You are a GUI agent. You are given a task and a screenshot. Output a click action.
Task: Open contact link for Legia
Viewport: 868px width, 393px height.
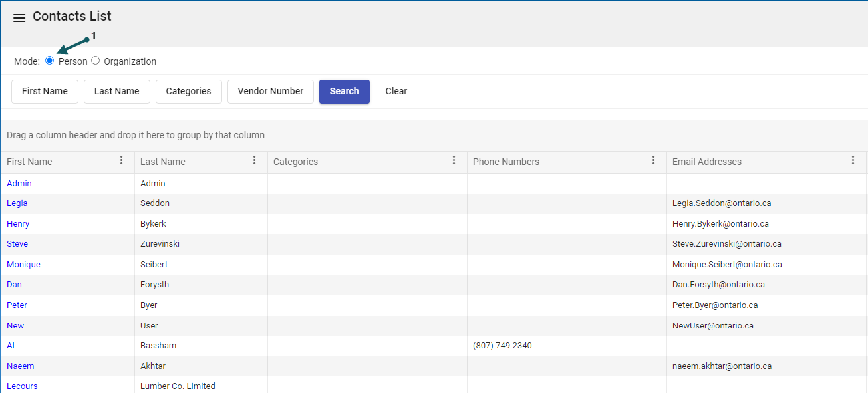pos(17,203)
